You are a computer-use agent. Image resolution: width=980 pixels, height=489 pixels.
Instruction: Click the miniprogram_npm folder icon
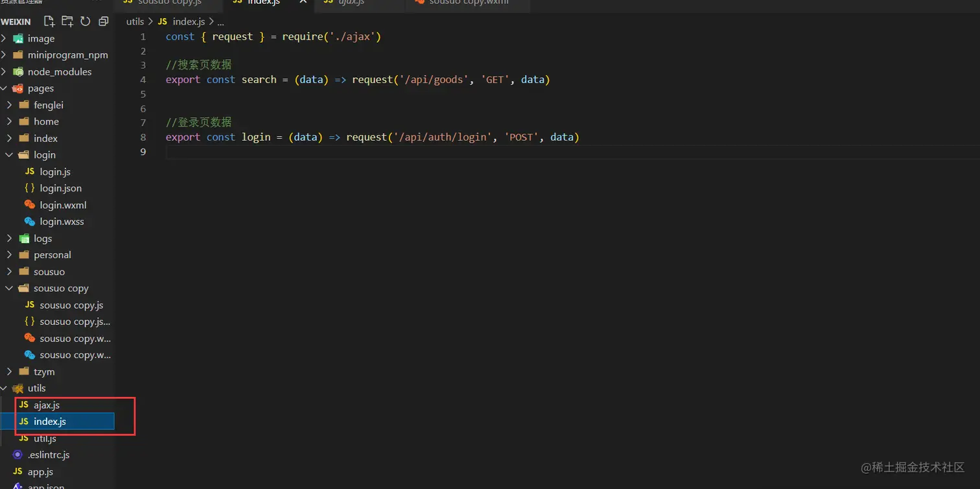pos(18,55)
